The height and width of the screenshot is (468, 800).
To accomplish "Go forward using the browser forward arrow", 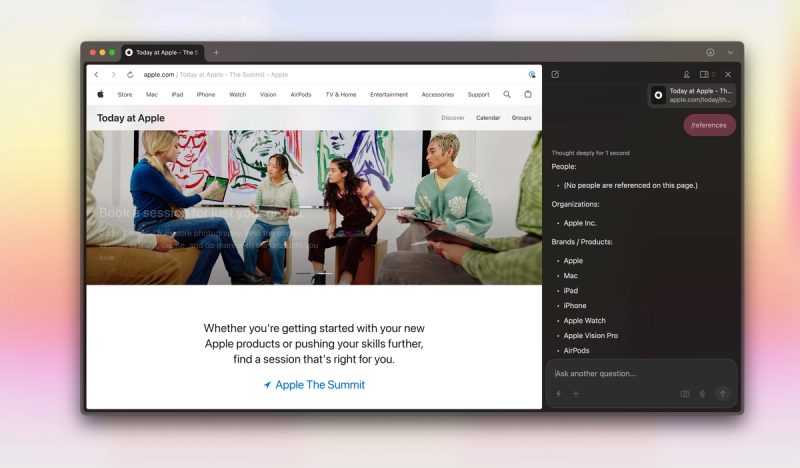I will (x=113, y=75).
